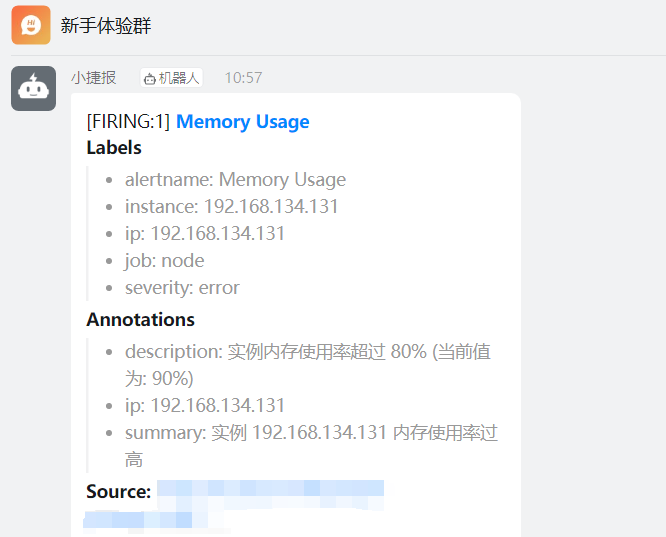Viewport: 666px width, 537px height.
Task: Click the ip line under Annotations
Action: click(x=205, y=405)
